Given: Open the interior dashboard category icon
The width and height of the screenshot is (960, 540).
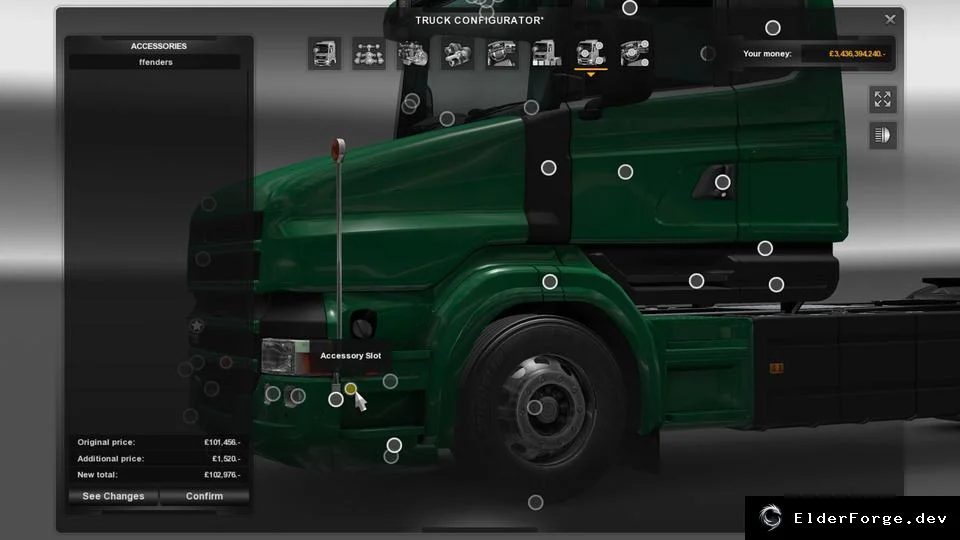Looking at the screenshot, I should 502,53.
